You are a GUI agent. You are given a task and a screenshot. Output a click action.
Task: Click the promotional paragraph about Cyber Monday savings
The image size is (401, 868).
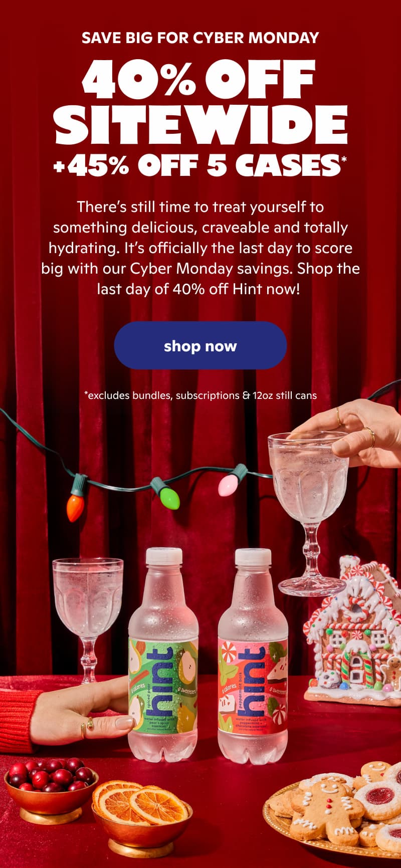click(x=200, y=248)
